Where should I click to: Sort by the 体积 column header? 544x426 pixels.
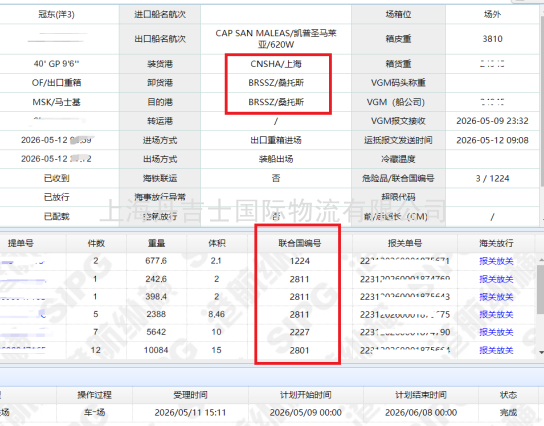point(216,243)
